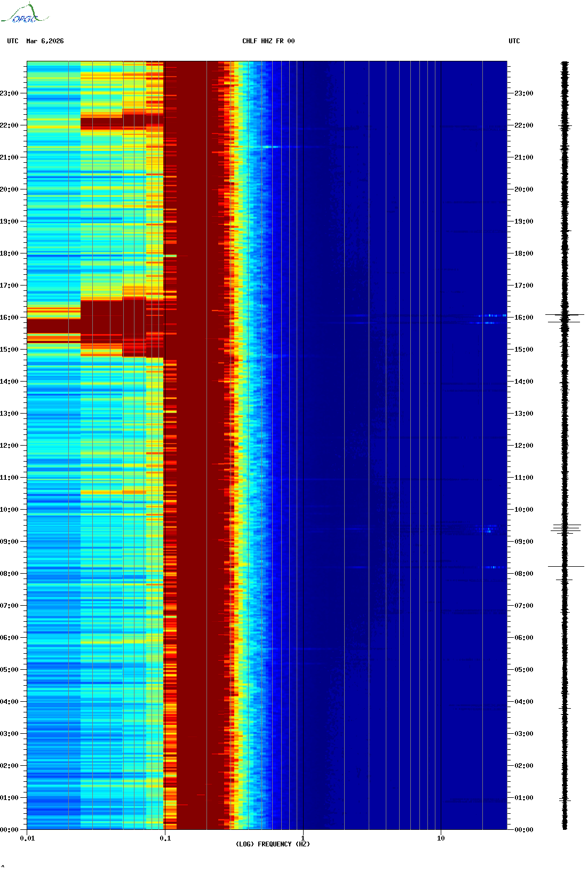Image resolution: width=588 pixels, height=872 pixels.
Task: Click the 0.1 frequency axis tick label
Action: [165, 838]
